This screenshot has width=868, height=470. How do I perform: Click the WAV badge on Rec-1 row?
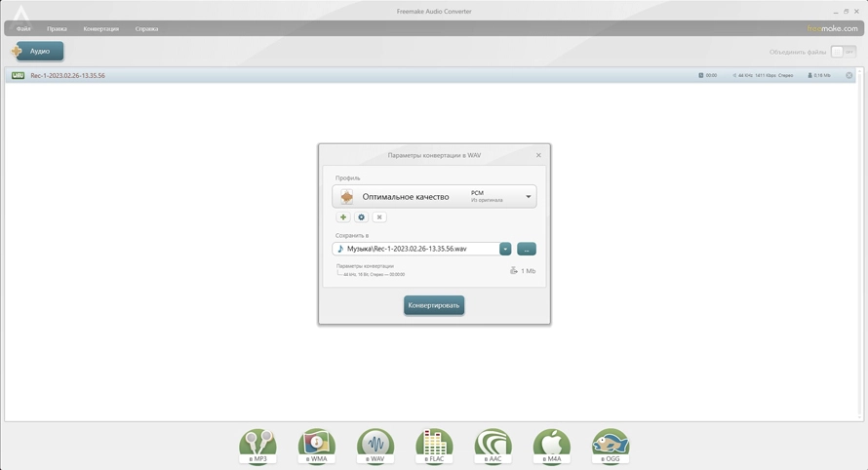18,75
